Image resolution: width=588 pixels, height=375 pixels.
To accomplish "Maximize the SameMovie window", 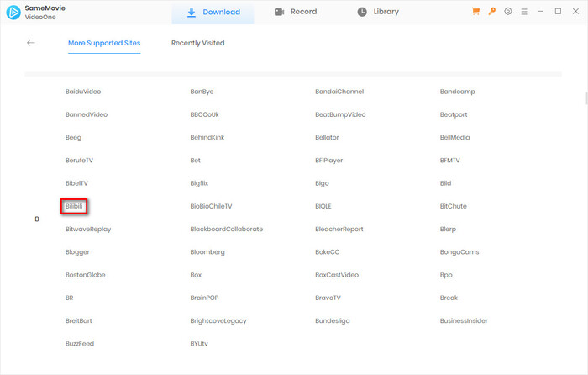I will 558,12.
